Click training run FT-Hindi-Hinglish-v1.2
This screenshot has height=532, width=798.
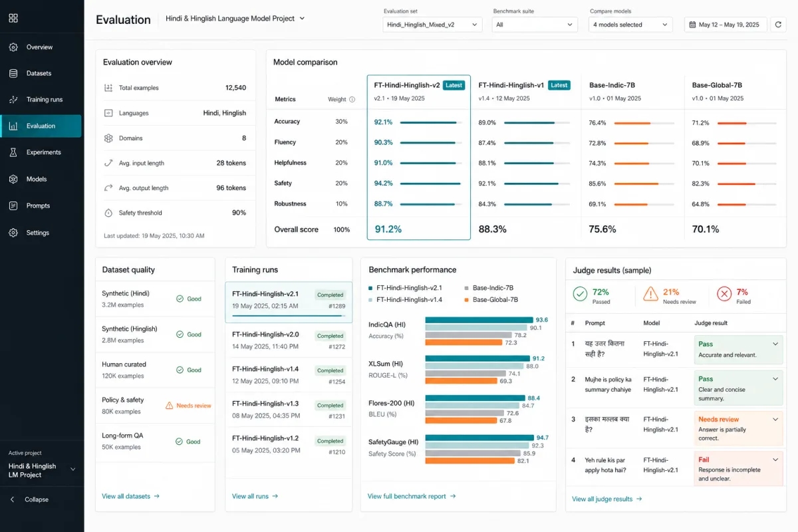(289, 444)
